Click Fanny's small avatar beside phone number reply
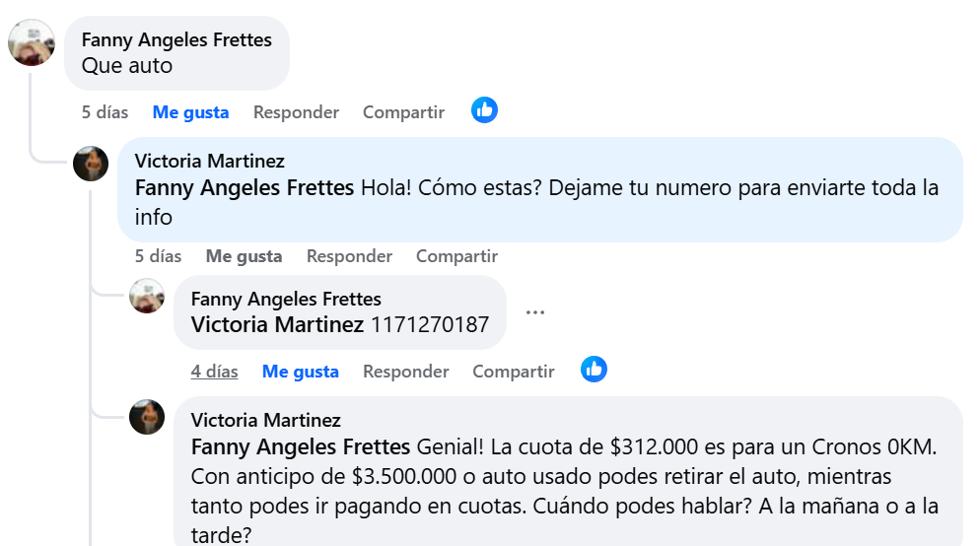980x546 pixels. pos(147,296)
